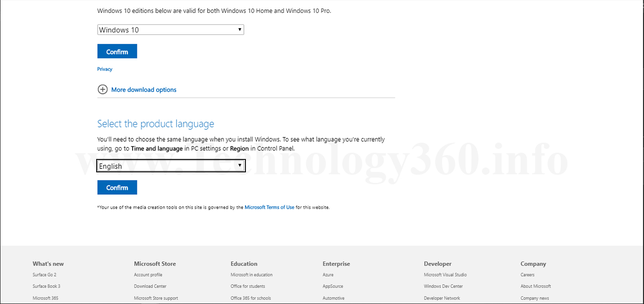
Task: Click the Education footer heading
Action: coord(244,264)
